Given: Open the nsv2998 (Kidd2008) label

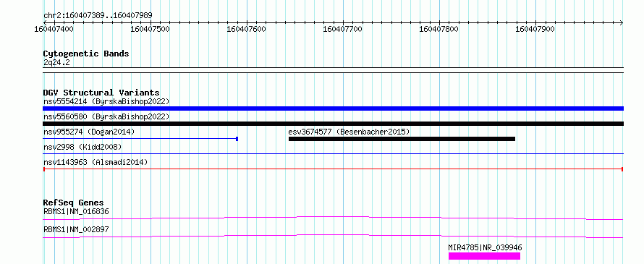Looking at the screenshot, I should click(x=82, y=147).
